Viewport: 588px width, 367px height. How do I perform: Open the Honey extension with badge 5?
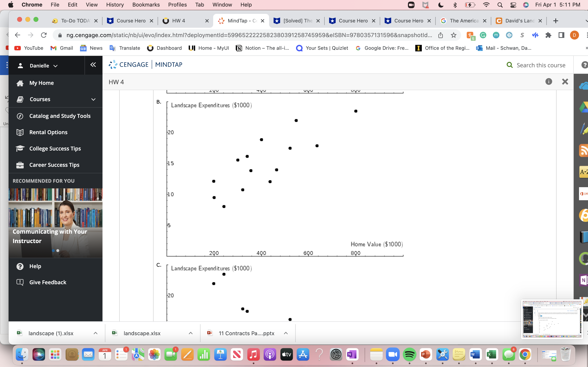pyautogui.click(x=470, y=35)
